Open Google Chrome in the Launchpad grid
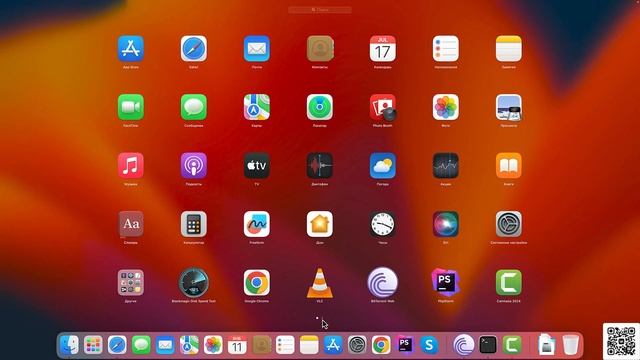The height and width of the screenshot is (360, 640). pos(257,282)
